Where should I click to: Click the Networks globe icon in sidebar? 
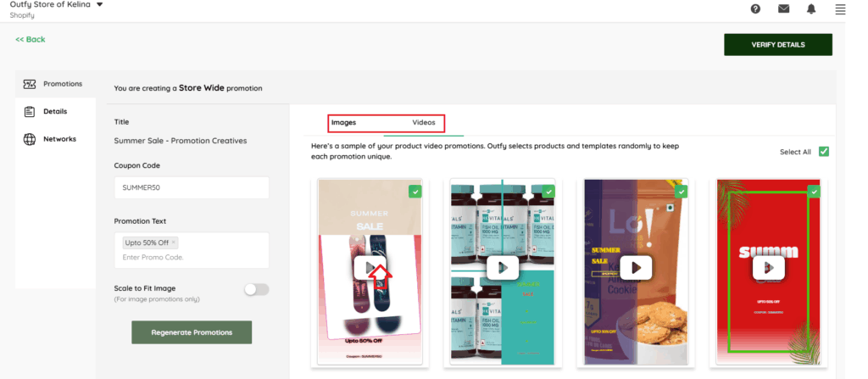pyautogui.click(x=30, y=139)
